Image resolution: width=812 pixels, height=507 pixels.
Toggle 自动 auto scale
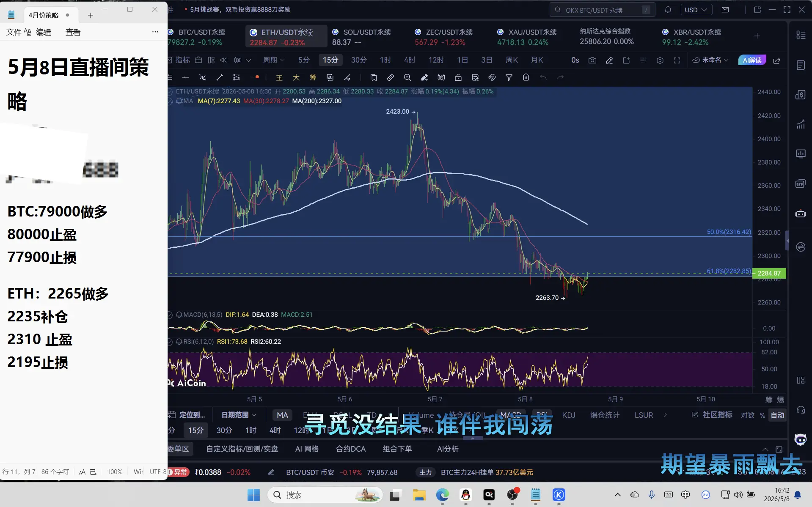[777, 415]
